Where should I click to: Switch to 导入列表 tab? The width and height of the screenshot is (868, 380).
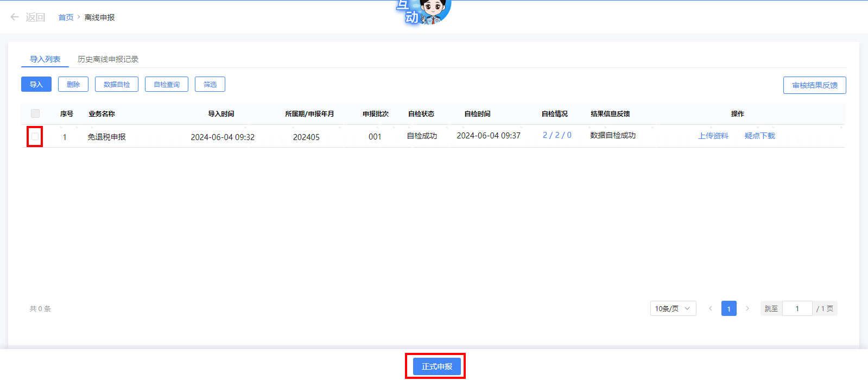(x=45, y=59)
